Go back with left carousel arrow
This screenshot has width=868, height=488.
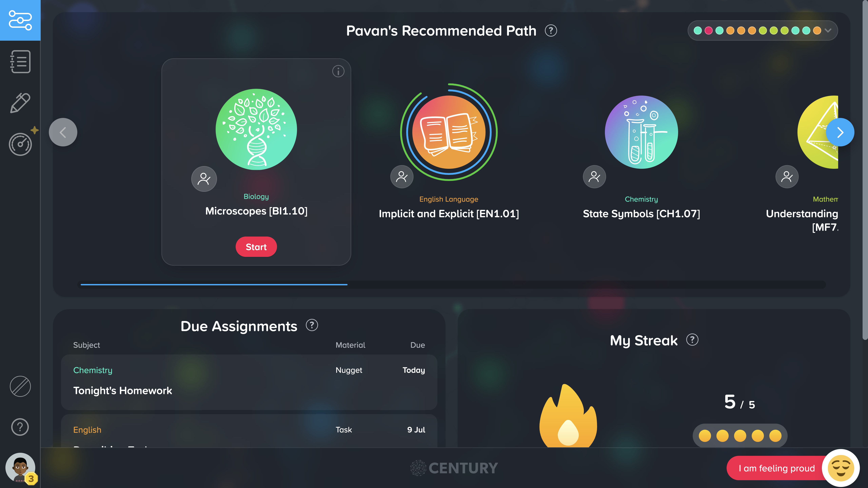click(63, 132)
